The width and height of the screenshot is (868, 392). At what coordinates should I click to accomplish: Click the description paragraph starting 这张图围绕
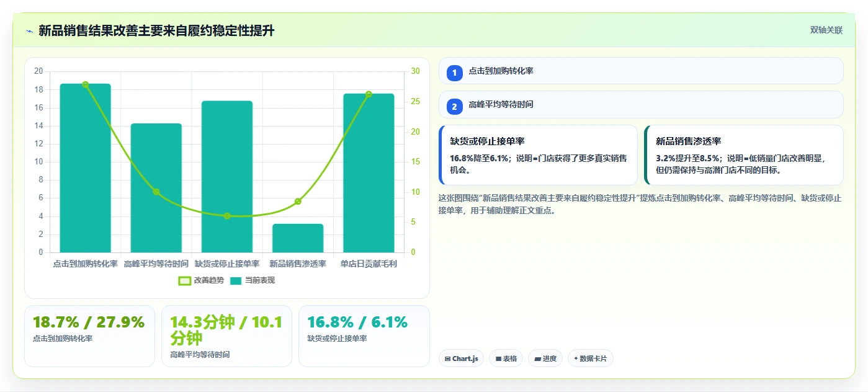tap(640, 204)
